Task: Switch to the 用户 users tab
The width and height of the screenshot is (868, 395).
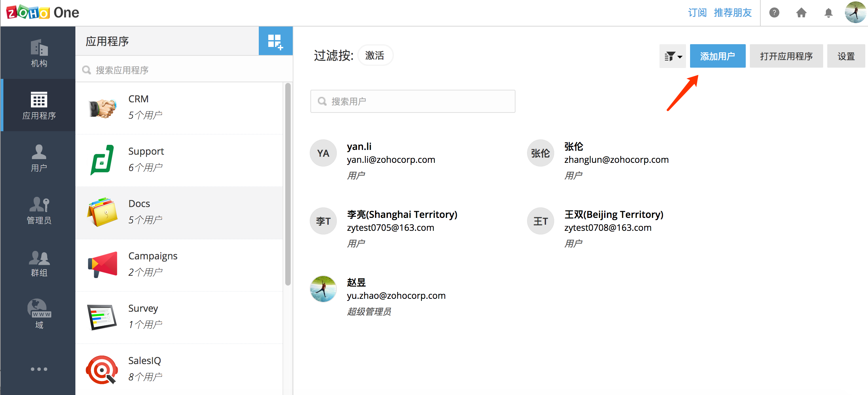Action: (x=39, y=158)
